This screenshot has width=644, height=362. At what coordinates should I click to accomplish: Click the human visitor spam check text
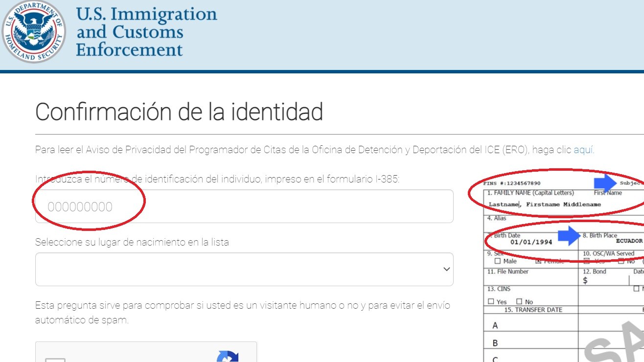(243, 313)
